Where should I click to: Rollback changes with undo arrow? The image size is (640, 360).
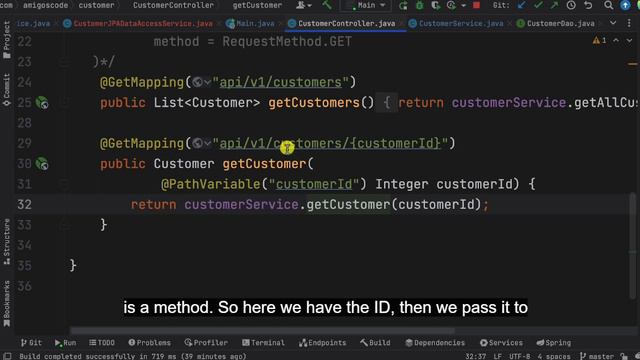pos(588,5)
